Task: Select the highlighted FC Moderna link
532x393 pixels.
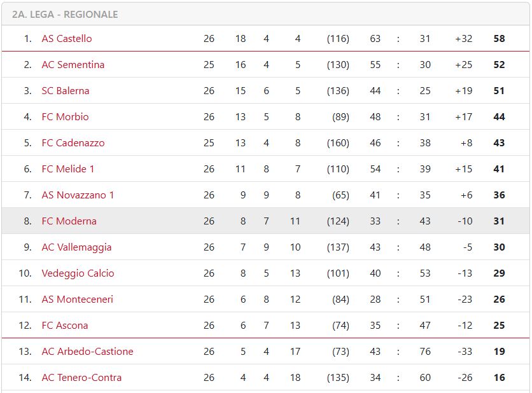Action: pyautogui.click(x=69, y=221)
